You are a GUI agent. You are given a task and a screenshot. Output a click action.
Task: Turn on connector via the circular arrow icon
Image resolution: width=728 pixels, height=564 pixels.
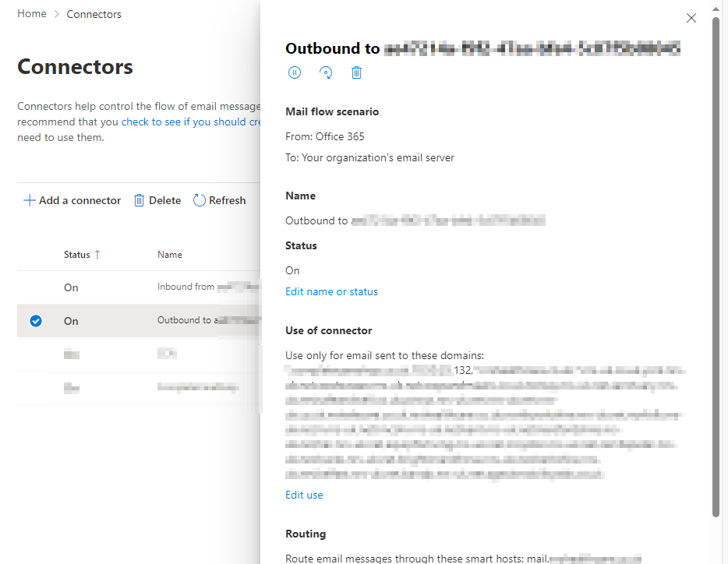click(325, 72)
